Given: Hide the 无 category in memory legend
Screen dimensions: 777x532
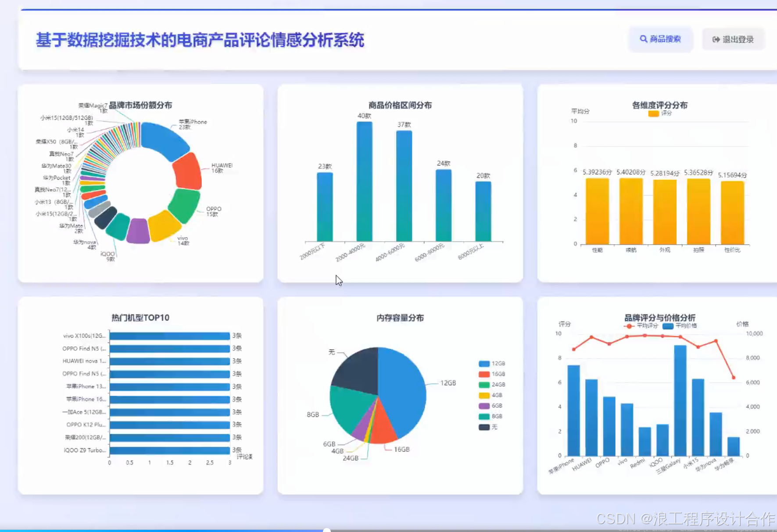Looking at the screenshot, I should point(488,427).
